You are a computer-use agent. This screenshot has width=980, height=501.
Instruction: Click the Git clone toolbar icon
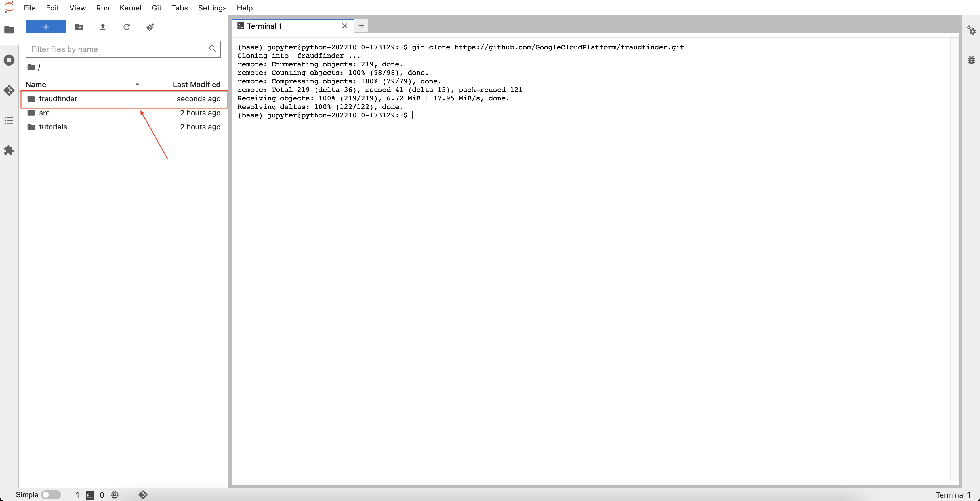(150, 27)
